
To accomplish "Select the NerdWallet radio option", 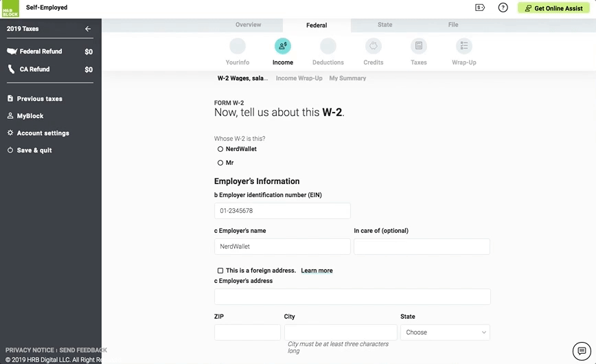I will point(220,149).
